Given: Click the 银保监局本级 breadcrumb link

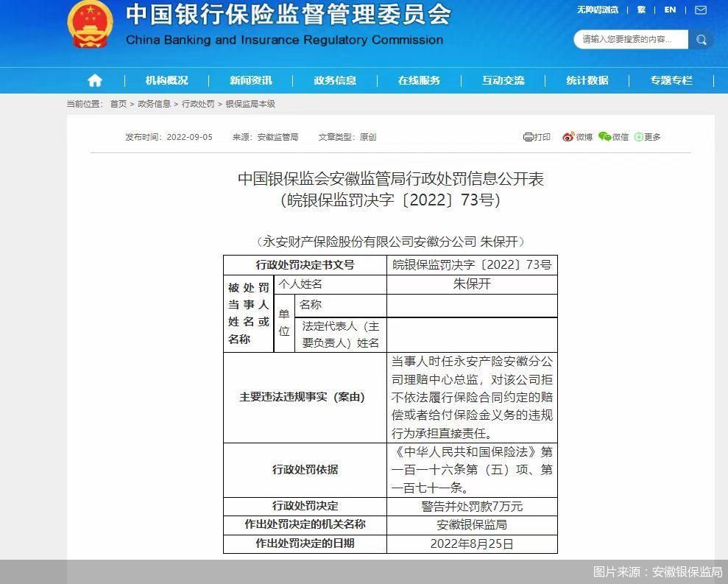Looking at the screenshot, I should 250,104.
